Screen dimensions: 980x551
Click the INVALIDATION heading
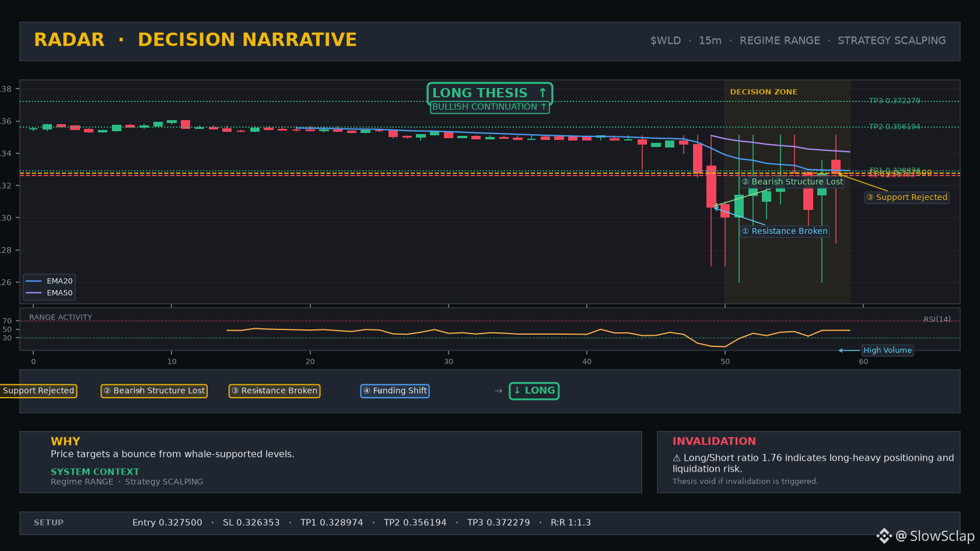point(714,441)
